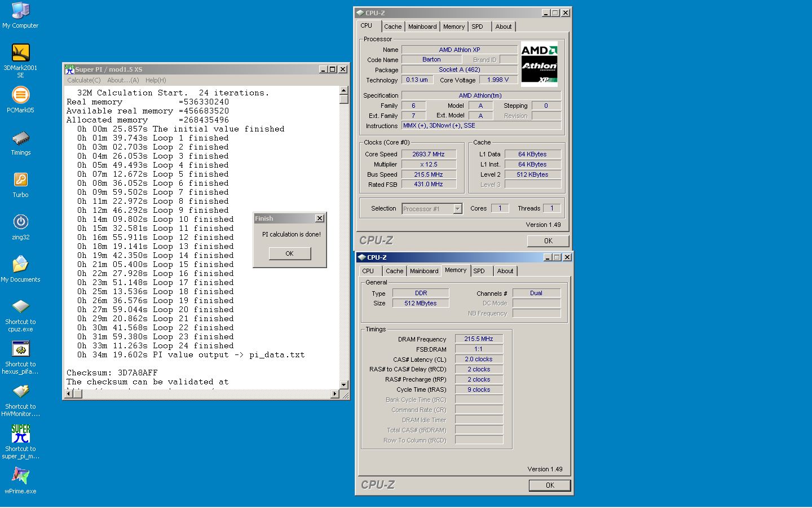Switch to Cache tab in upper CPU-Z
Image resolution: width=812 pixels, height=508 pixels.
(393, 27)
